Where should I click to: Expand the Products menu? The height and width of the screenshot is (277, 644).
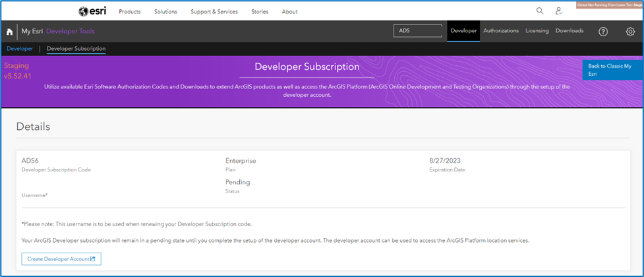[130, 12]
